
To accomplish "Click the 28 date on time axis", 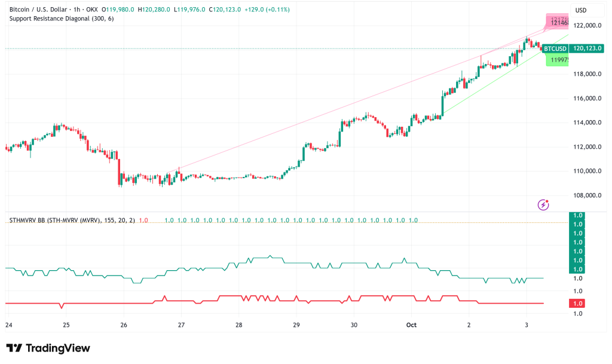I will [238, 325].
